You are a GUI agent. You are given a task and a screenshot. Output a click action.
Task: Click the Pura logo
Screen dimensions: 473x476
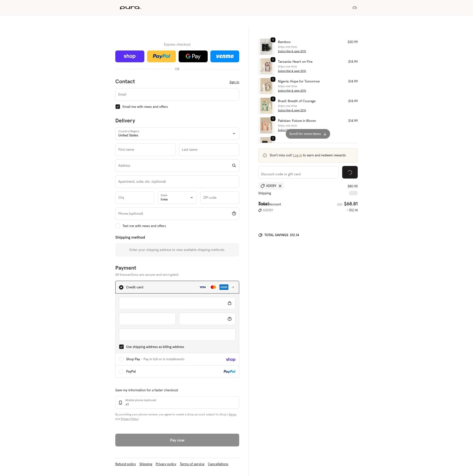click(x=131, y=8)
